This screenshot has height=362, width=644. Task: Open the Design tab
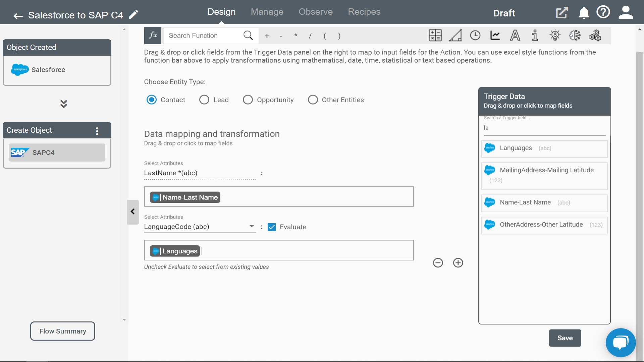222,12
